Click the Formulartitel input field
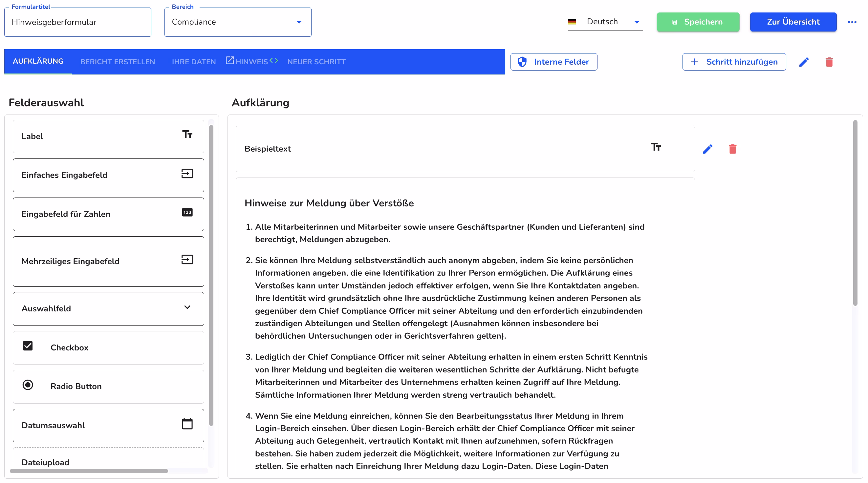Viewport: 868px width, 483px height. coord(77,22)
